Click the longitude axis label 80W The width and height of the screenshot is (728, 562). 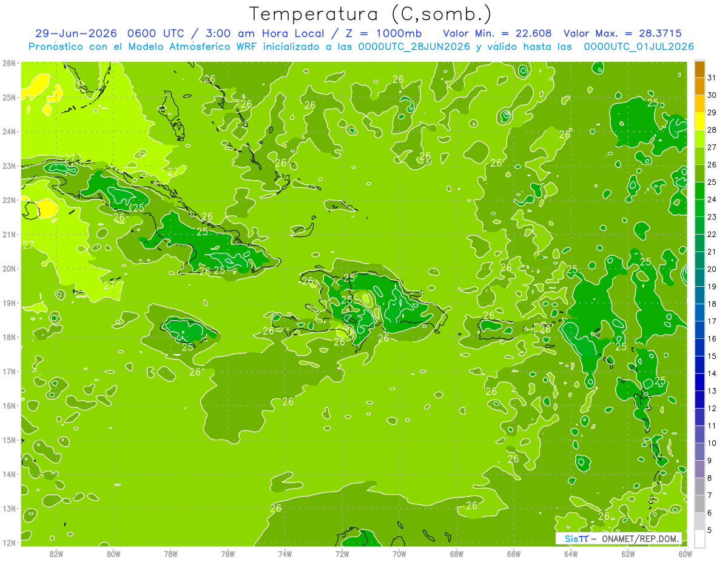pyautogui.click(x=113, y=554)
